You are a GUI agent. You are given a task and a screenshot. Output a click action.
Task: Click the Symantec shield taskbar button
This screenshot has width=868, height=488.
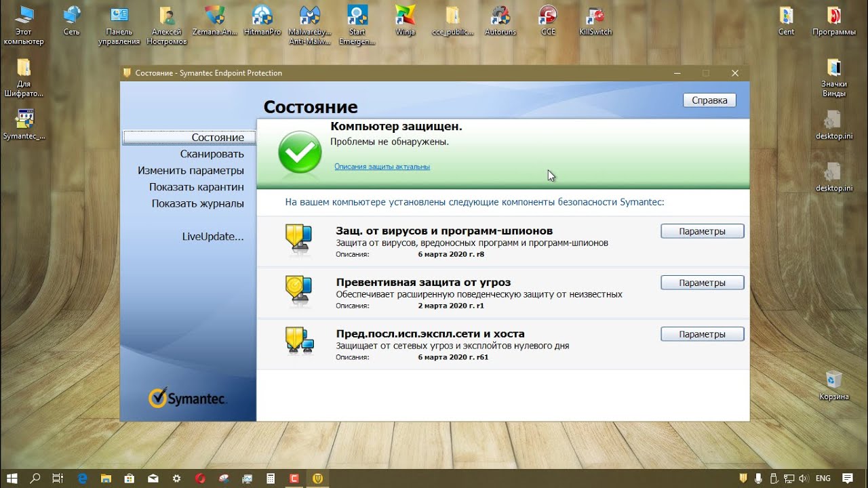(x=317, y=478)
